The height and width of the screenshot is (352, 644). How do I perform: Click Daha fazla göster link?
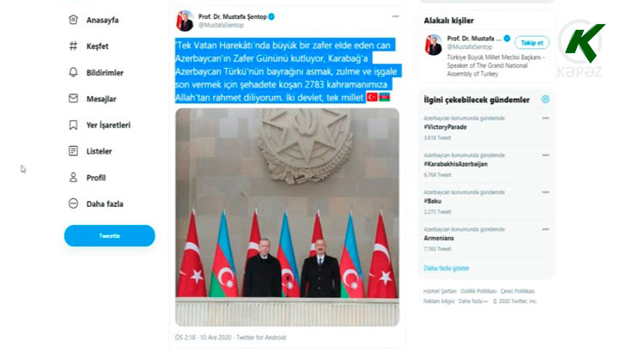[446, 268]
